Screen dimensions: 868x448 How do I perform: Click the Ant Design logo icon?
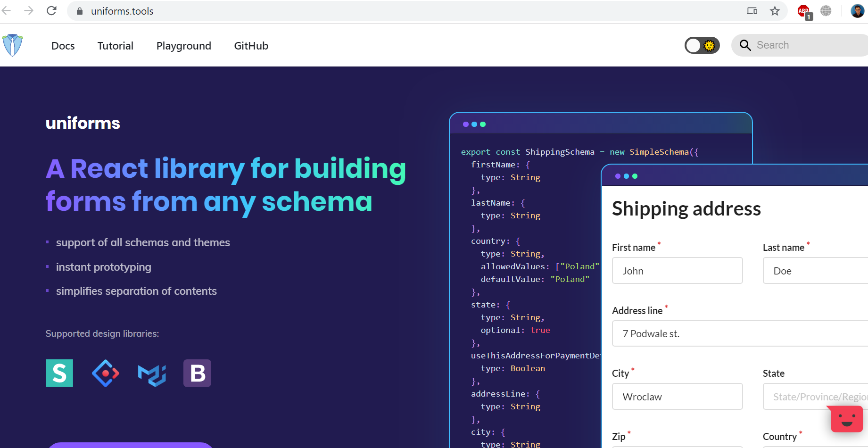click(x=105, y=373)
